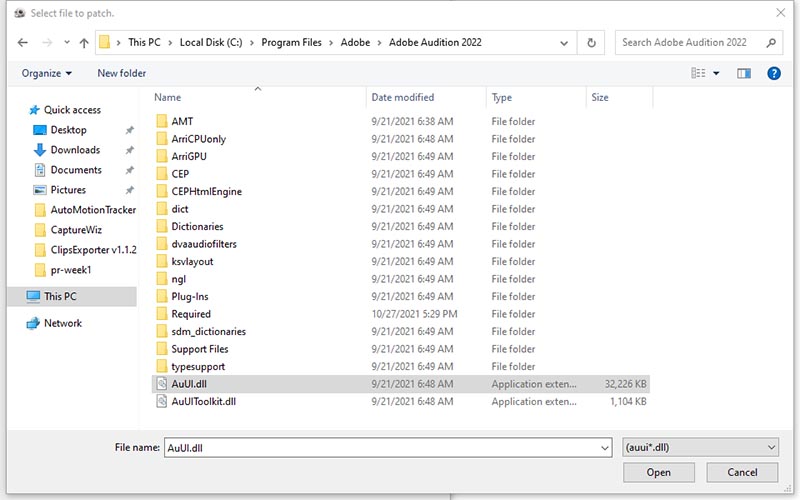Open Desktop in the sidebar
This screenshot has height=500, width=800.
68,130
